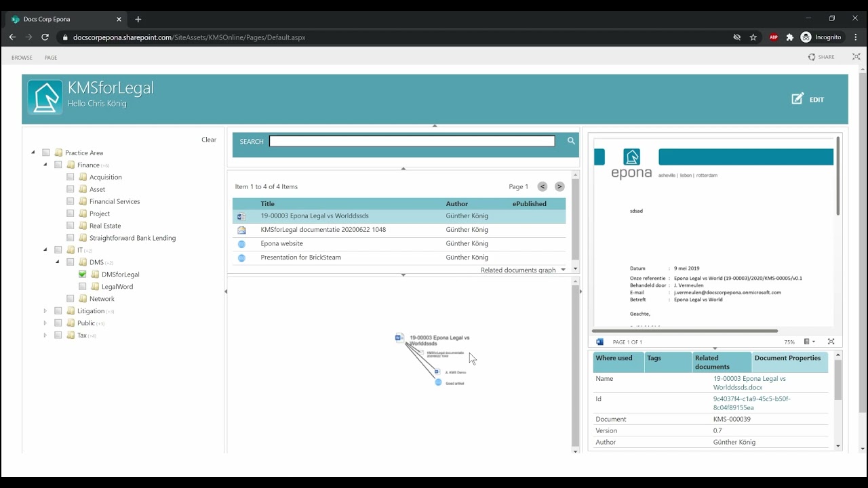
Task: Open the Related documents graph dropdown
Action: (563, 270)
